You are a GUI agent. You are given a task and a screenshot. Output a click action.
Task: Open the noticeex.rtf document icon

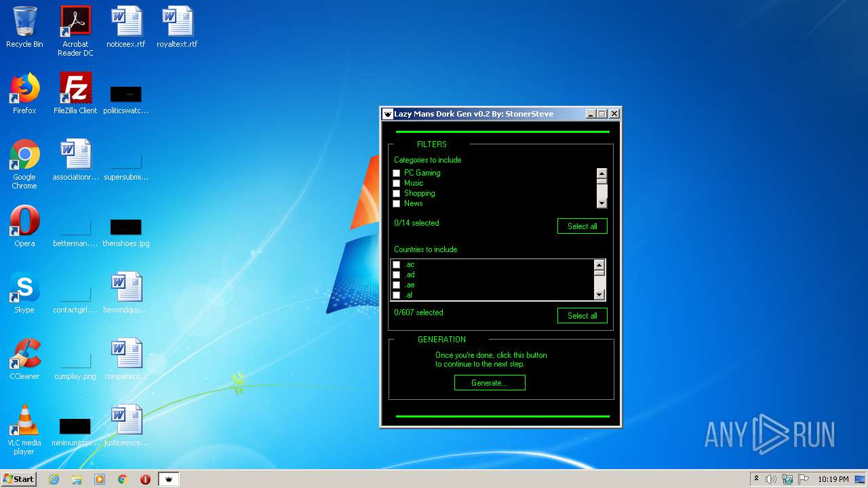click(x=126, y=27)
